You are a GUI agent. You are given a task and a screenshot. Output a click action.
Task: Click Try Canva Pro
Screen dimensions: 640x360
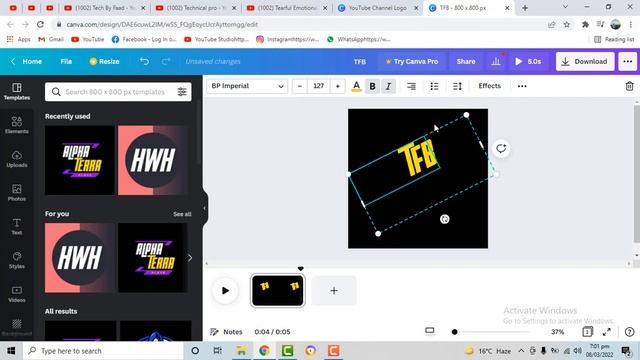tap(412, 61)
